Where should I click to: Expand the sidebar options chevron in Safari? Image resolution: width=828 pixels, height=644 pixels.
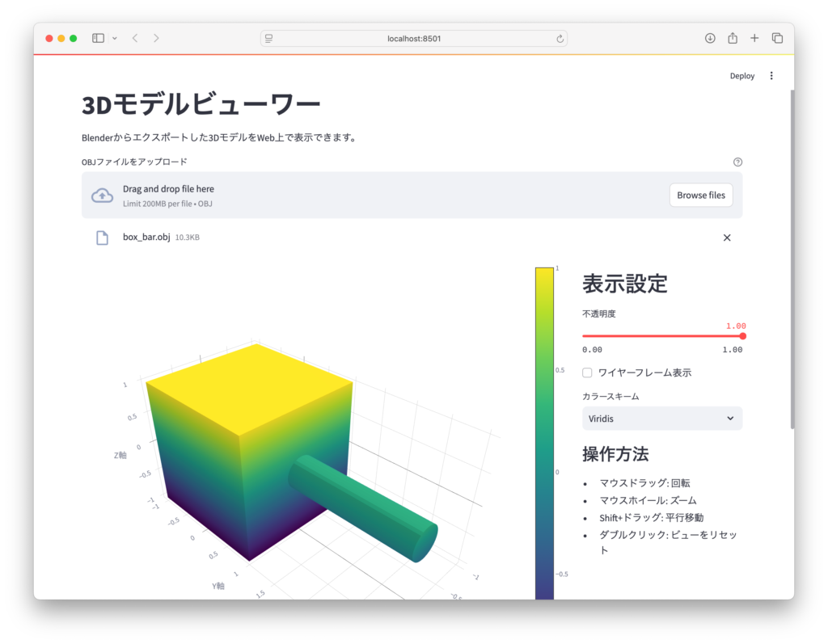coord(115,38)
